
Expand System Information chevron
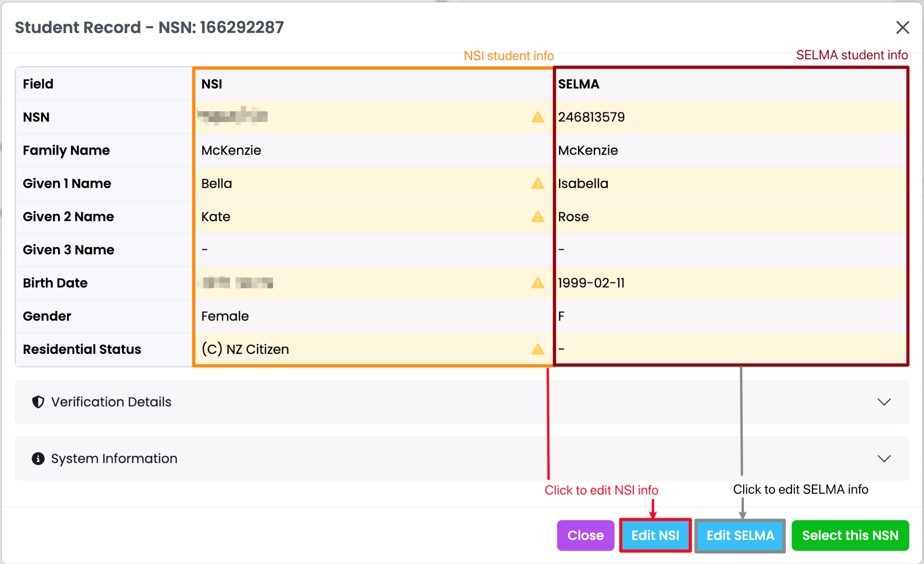884,459
